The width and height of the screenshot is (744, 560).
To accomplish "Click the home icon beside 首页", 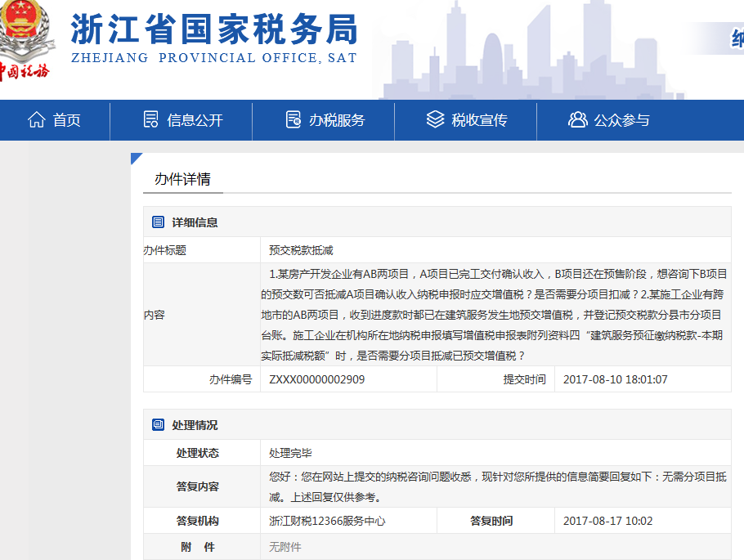I will (x=36, y=119).
